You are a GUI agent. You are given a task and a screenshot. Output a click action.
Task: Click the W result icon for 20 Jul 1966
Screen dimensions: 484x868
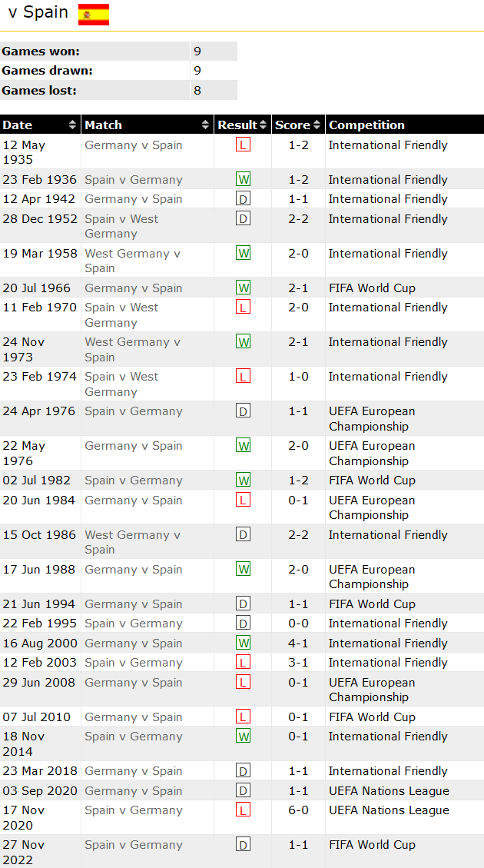click(243, 288)
